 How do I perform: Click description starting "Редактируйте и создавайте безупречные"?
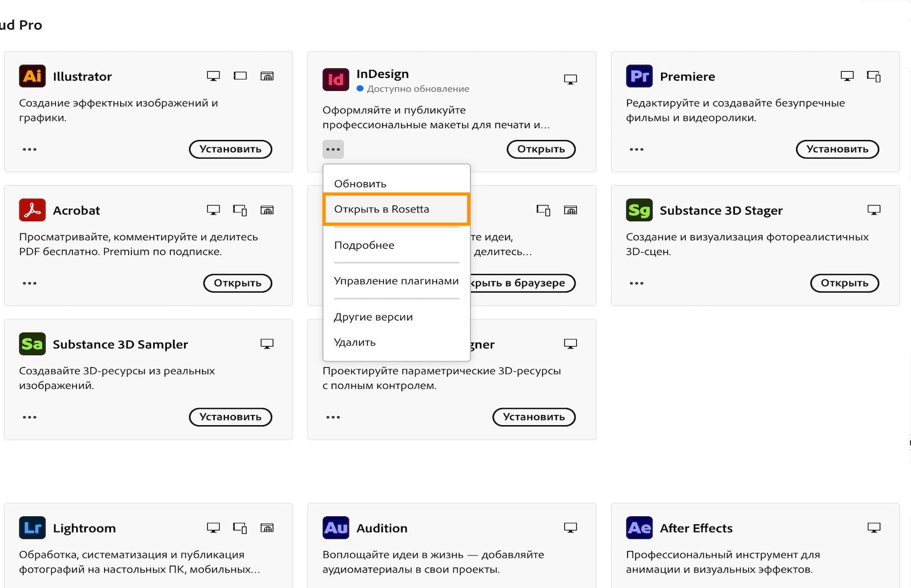pos(736,110)
